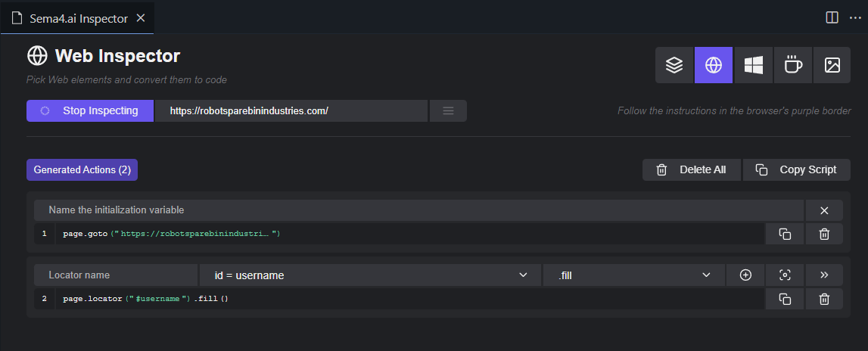Click the globe icon beside the Web Inspector title
Image resolution: width=868 pixels, height=351 pixels.
[37, 56]
